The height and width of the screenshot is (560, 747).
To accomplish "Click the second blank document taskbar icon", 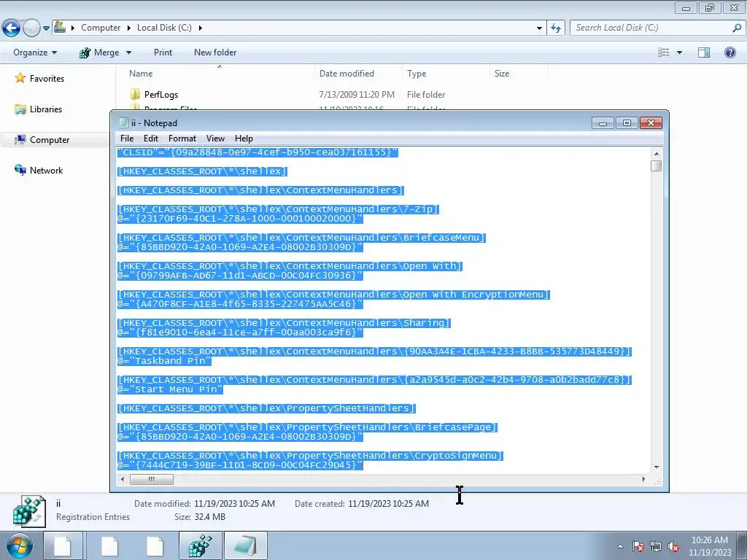I will [x=109, y=545].
